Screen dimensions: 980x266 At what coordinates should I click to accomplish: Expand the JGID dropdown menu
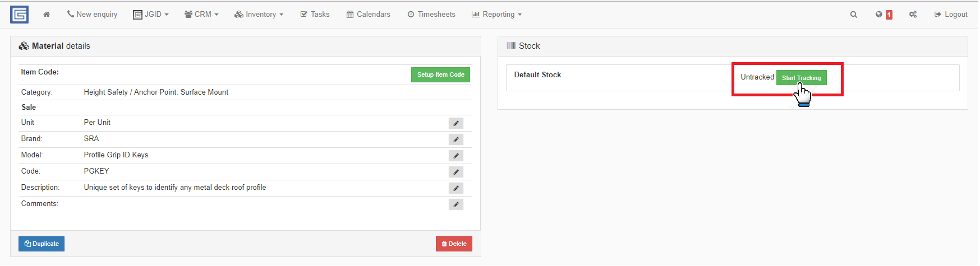coord(151,15)
